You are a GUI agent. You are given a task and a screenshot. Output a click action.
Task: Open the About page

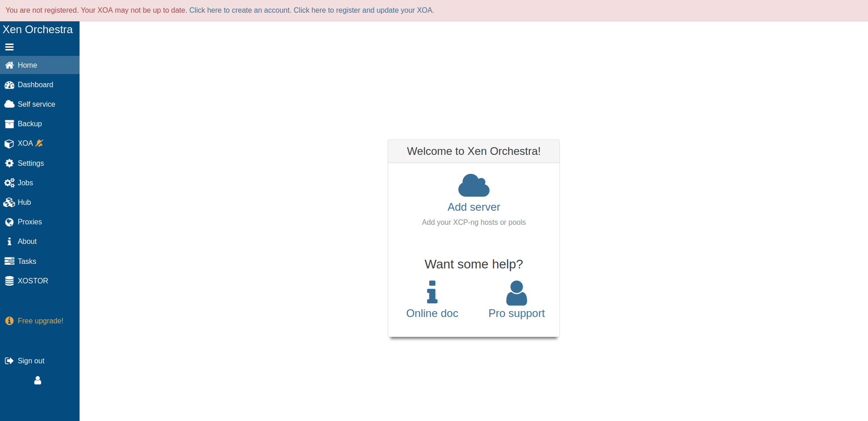(x=27, y=241)
